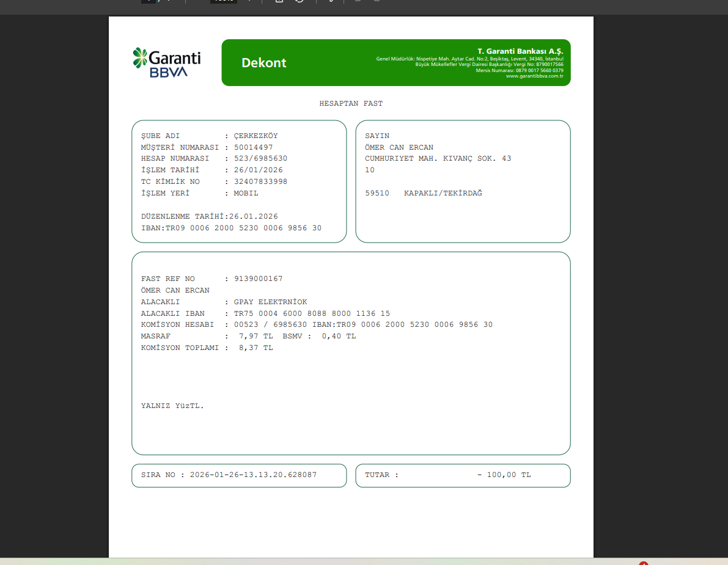
Task: Click the 'İŞLEM YERİ' label
Action: point(165,194)
